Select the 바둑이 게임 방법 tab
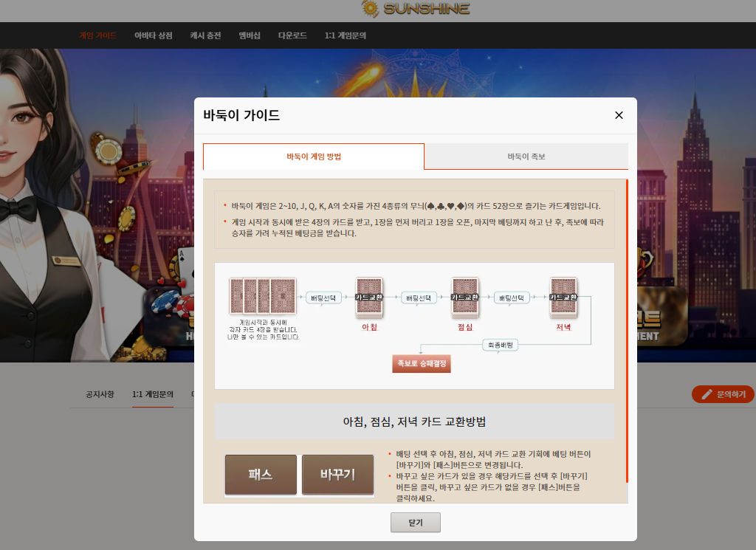This screenshot has height=550, width=756. coord(314,157)
